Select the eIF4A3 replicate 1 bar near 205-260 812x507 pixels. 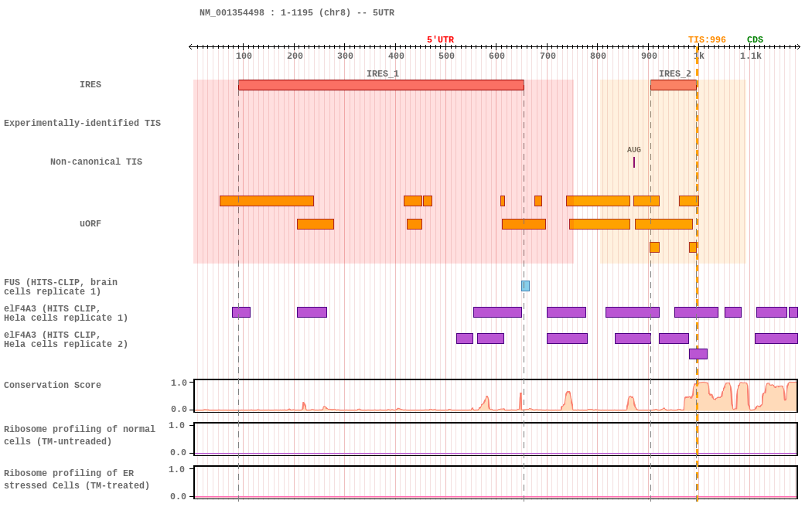[x=312, y=312]
